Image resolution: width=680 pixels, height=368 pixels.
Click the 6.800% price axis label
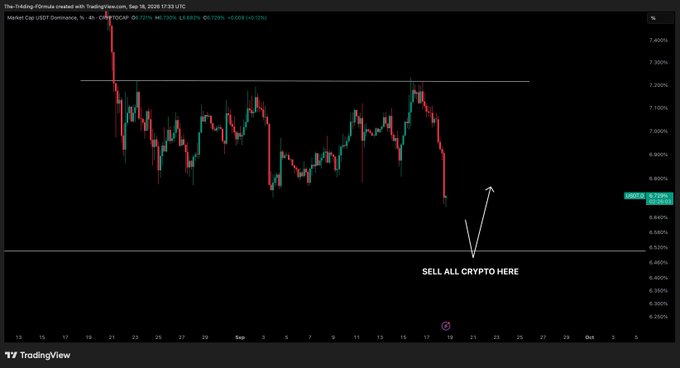click(x=658, y=179)
